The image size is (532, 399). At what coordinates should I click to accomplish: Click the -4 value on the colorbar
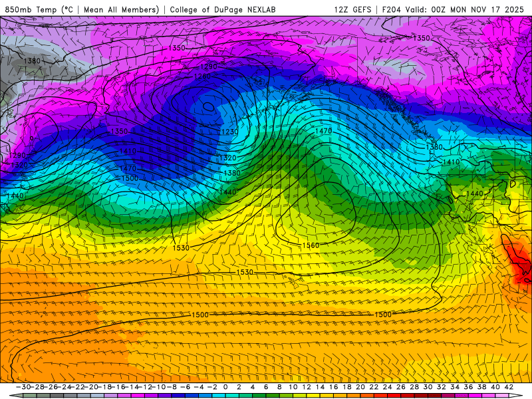click(198, 387)
